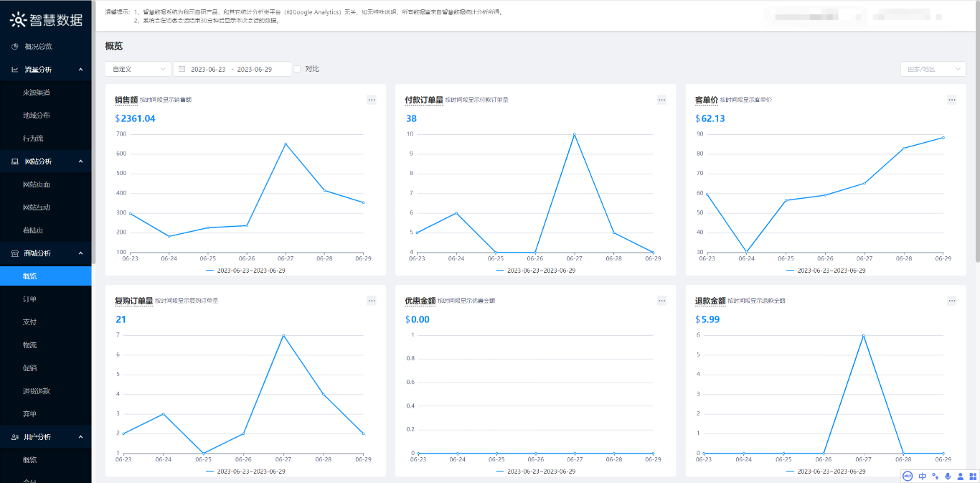This screenshot has height=483, width=980.
Task: Open the 自定义 date range dropdown
Action: pyautogui.click(x=138, y=69)
